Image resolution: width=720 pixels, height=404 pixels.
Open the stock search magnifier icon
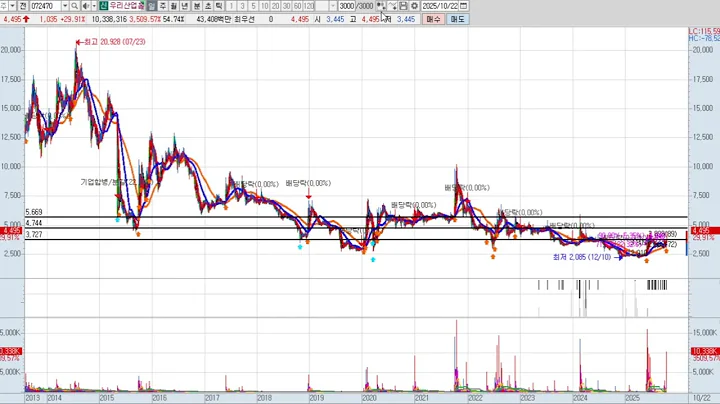(74, 6)
